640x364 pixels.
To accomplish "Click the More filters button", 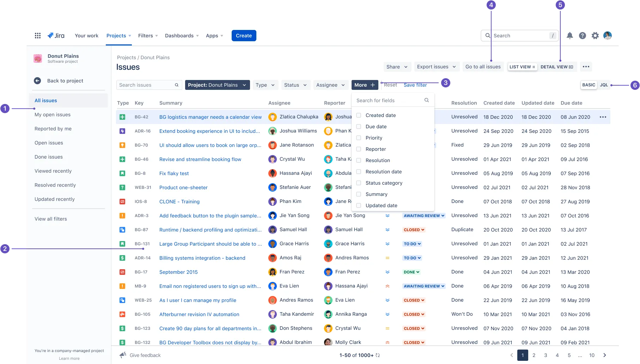I will coord(365,85).
